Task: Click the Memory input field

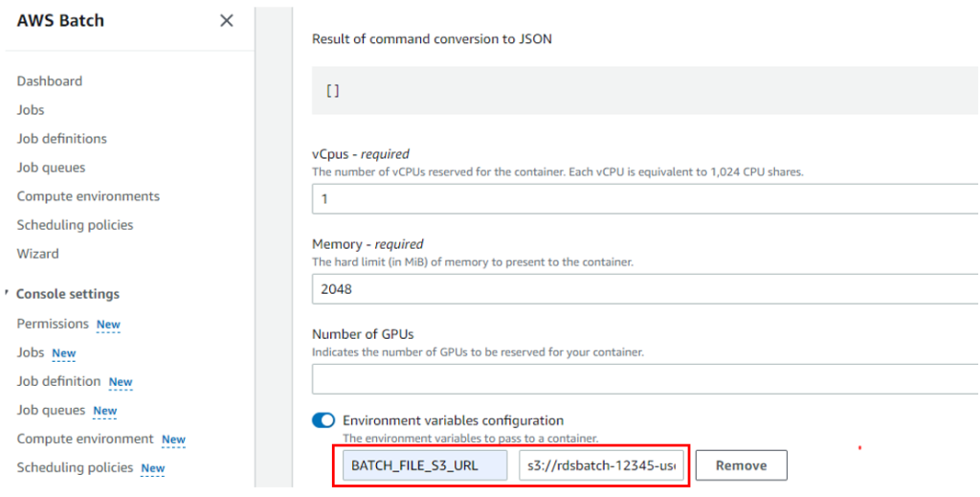Action: coord(641,289)
